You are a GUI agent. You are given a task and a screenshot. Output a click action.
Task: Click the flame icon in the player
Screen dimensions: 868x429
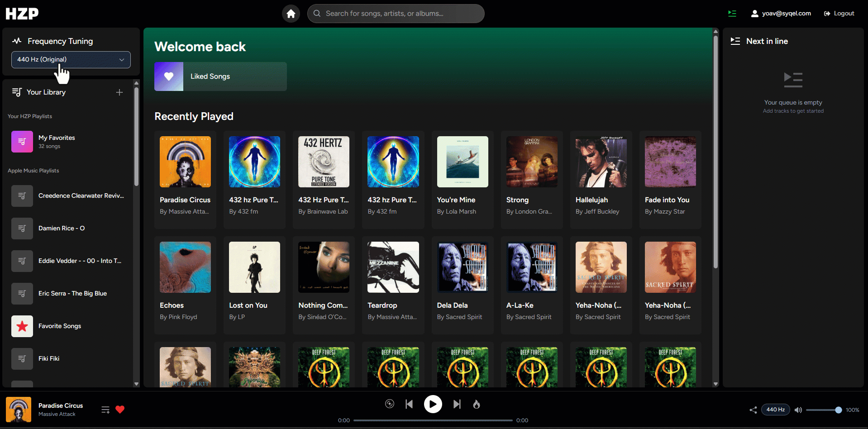click(477, 404)
